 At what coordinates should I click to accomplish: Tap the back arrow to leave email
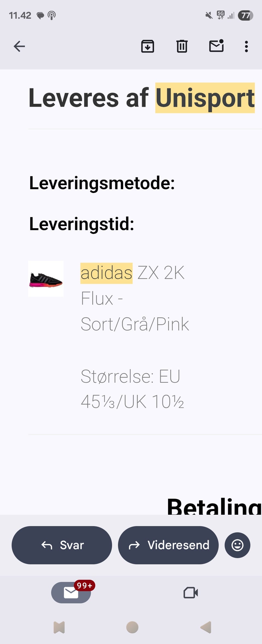tap(19, 46)
